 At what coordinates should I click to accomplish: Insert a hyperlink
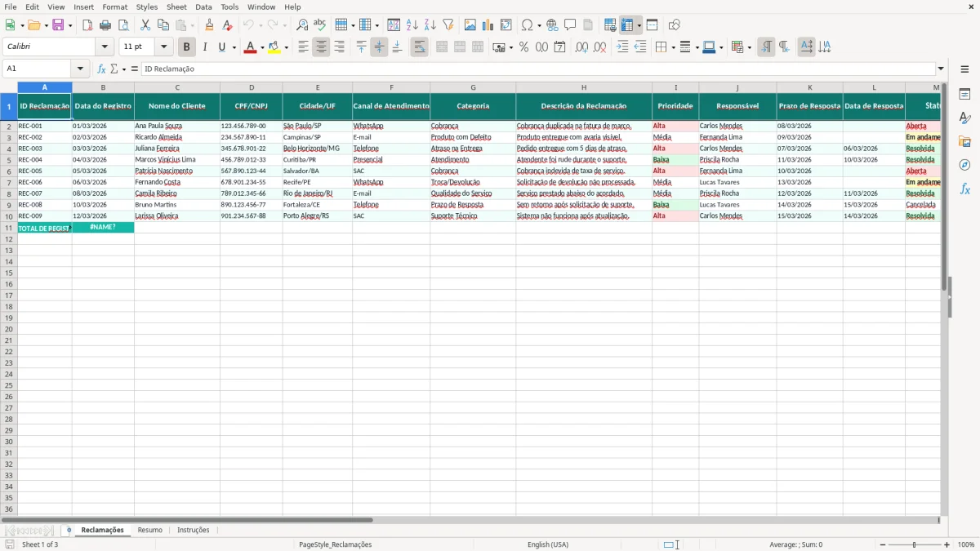[x=552, y=25]
